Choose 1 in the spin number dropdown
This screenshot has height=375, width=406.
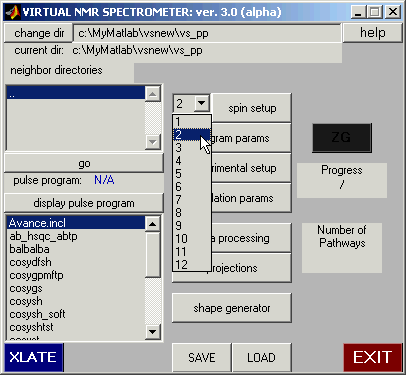(x=192, y=122)
